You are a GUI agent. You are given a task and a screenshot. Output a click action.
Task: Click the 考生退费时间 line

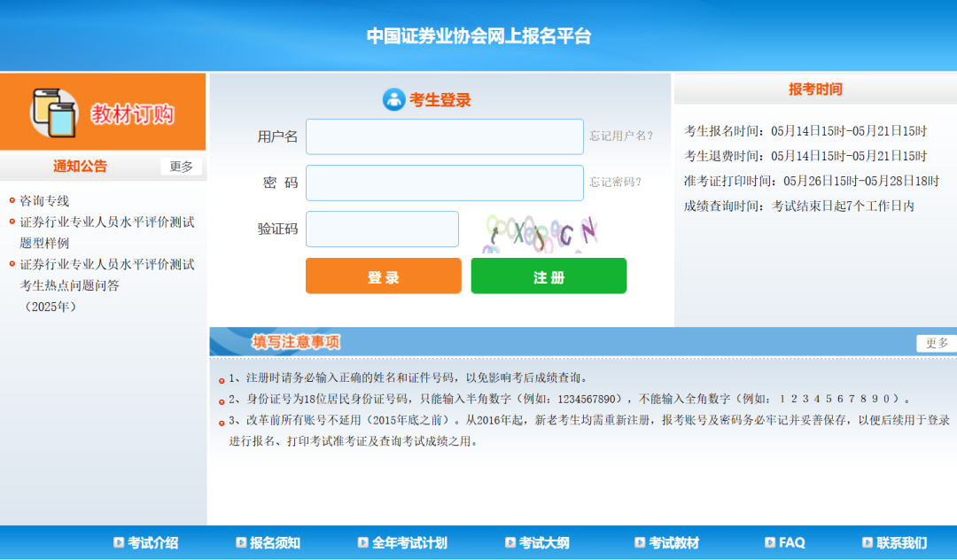coord(805,156)
